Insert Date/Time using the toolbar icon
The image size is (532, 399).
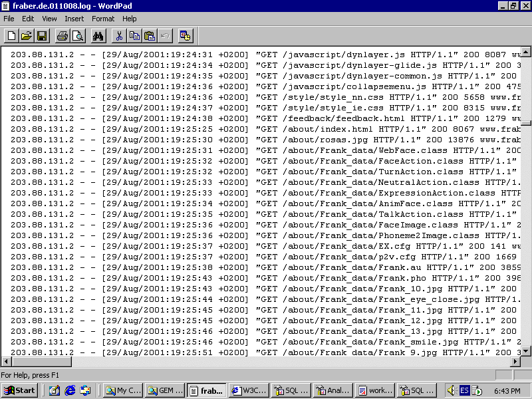point(185,36)
